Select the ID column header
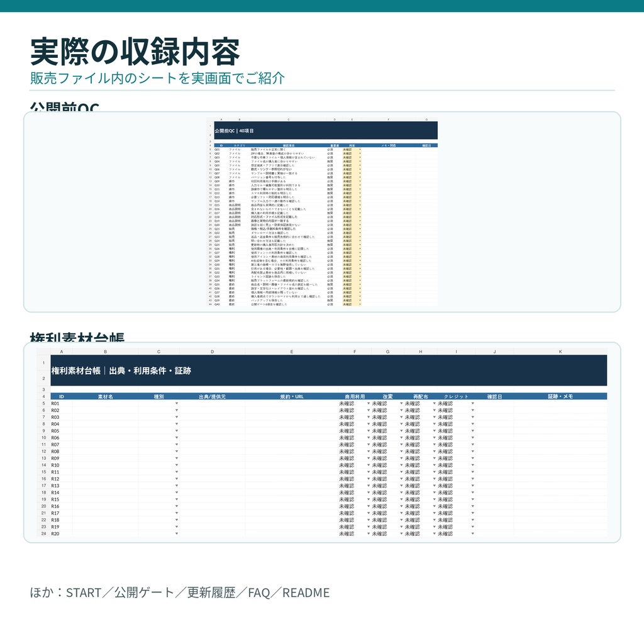Viewport: 644px width, 644px height. 61,396
